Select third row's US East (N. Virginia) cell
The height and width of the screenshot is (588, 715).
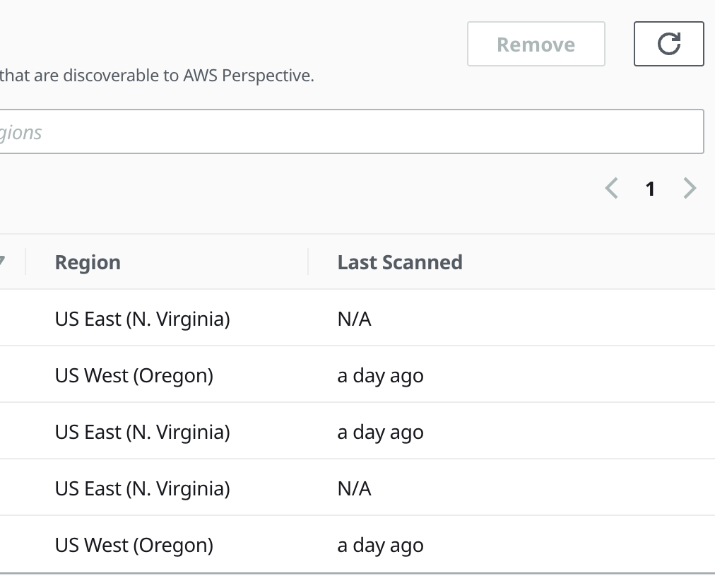(x=142, y=432)
